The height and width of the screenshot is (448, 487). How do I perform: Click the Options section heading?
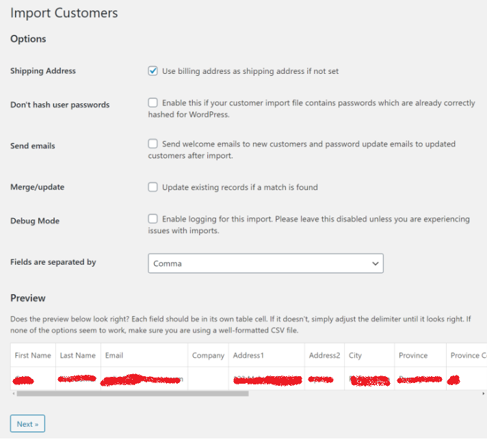(x=28, y=39)
